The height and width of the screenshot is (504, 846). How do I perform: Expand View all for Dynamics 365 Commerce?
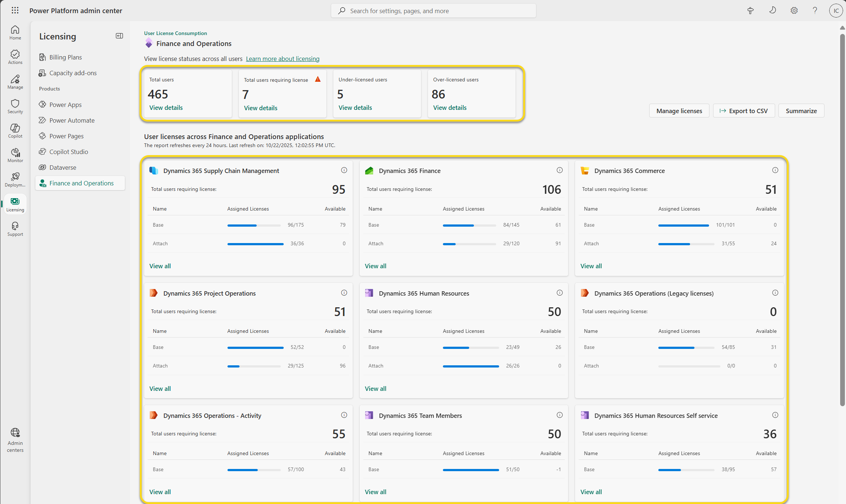click(x=591, y=266)
